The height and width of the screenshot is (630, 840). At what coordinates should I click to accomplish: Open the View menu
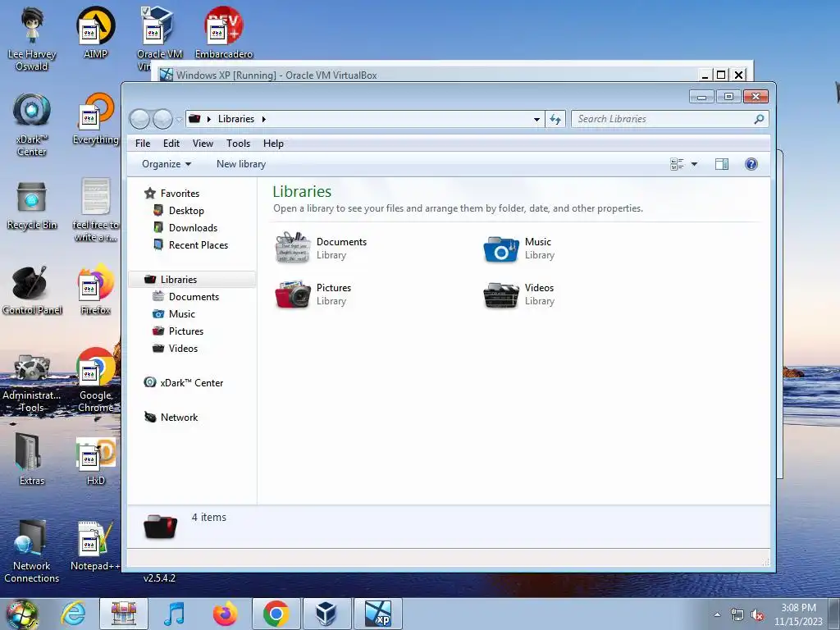(203, 143)
